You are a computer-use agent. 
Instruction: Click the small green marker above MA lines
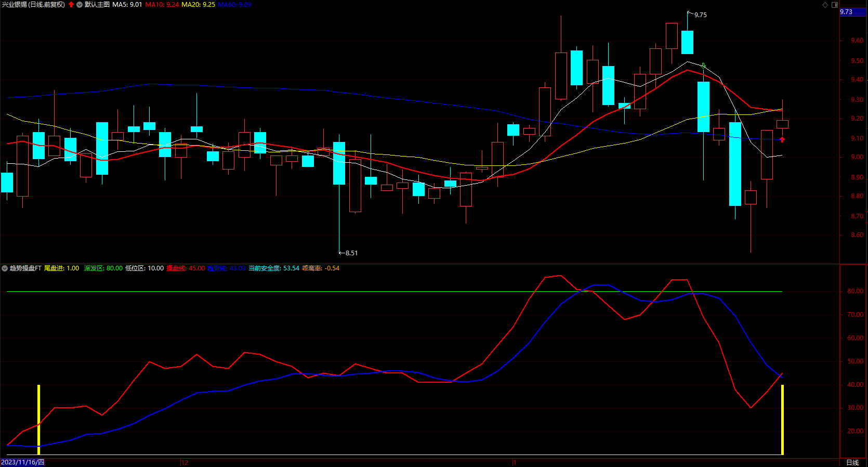703,66
